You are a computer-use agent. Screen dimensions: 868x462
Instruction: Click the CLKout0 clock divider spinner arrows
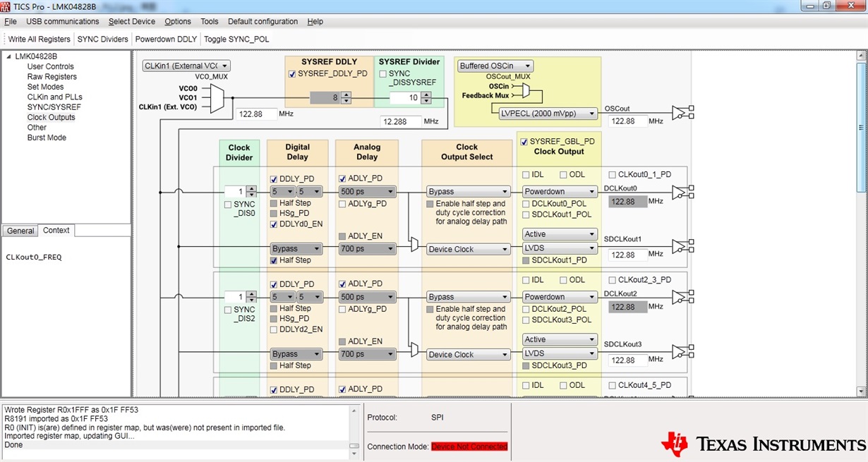point(250,192)
